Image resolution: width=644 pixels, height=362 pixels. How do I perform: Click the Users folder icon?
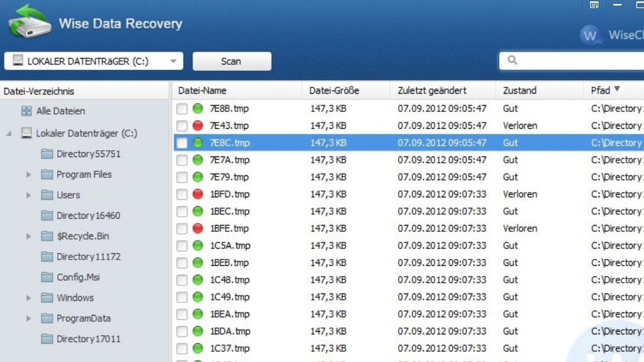[x=47, y=195]
